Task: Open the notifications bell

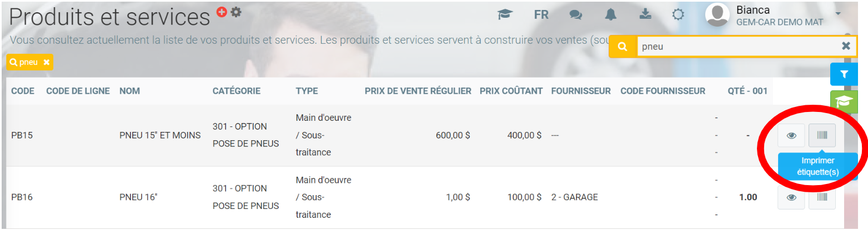Action: (x=611, y=15)
